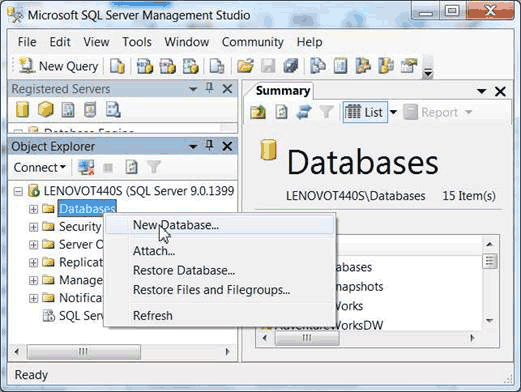
Task: Open the Tools menu
Action: click(137, 42)
